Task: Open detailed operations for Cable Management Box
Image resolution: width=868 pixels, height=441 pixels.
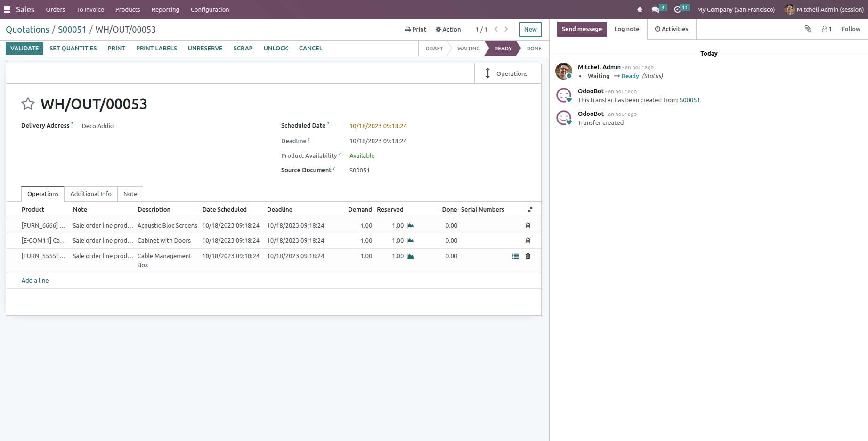Action: click(x=515, y=256)
